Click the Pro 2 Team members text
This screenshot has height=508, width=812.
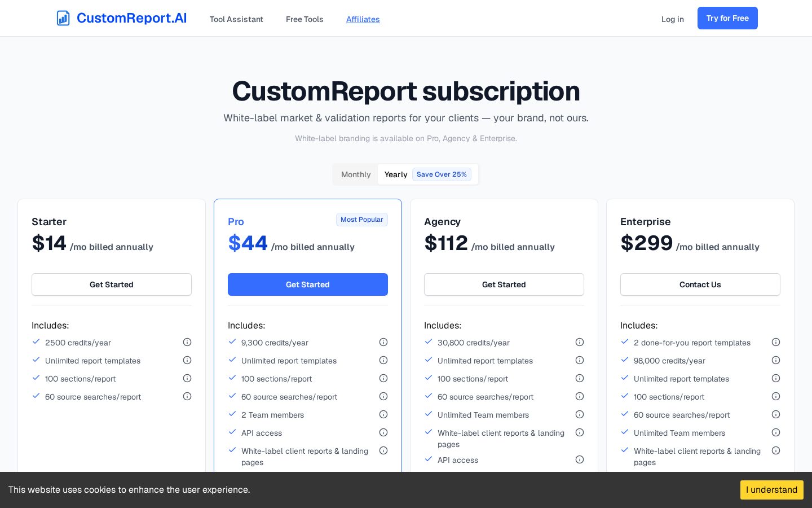[272, 415]
